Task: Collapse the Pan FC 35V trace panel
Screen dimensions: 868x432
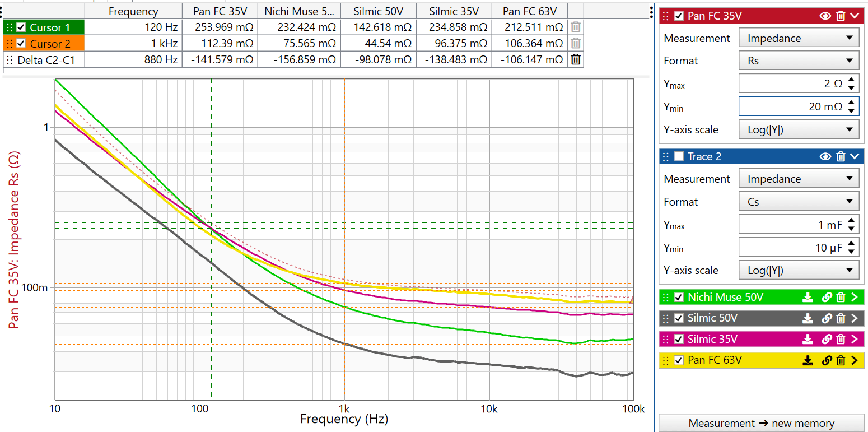Action: point(854,16)
